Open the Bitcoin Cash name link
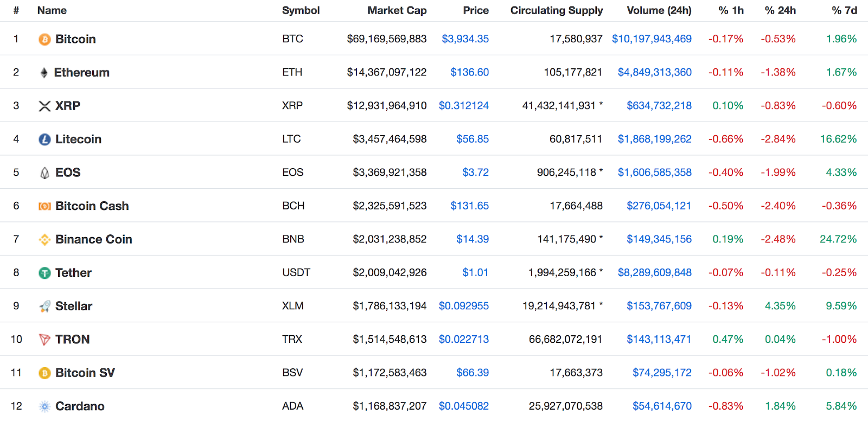The height and width of the screenshot is (421, 868). (x=92, y=206)
